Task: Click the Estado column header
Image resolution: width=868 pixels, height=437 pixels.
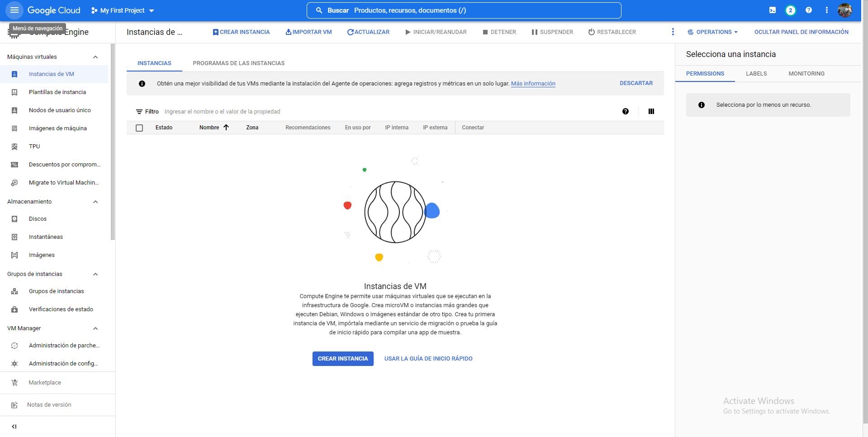Action: [164, 128]
